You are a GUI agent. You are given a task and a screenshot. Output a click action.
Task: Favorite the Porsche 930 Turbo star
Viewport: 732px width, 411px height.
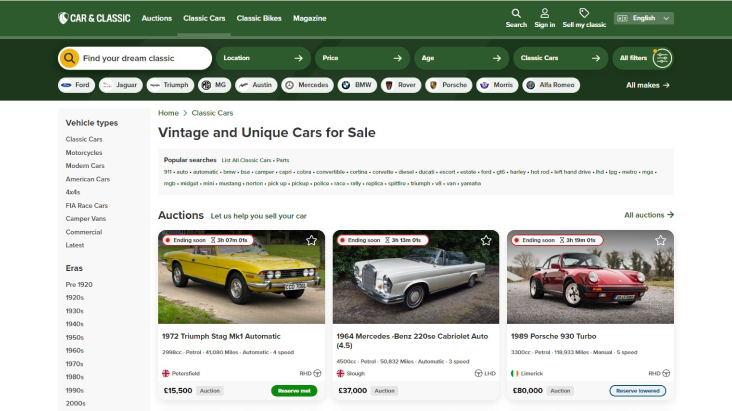660,241
